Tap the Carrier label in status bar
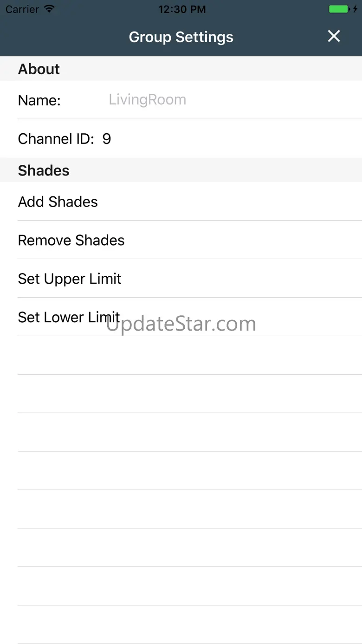 tap(22, 9)
